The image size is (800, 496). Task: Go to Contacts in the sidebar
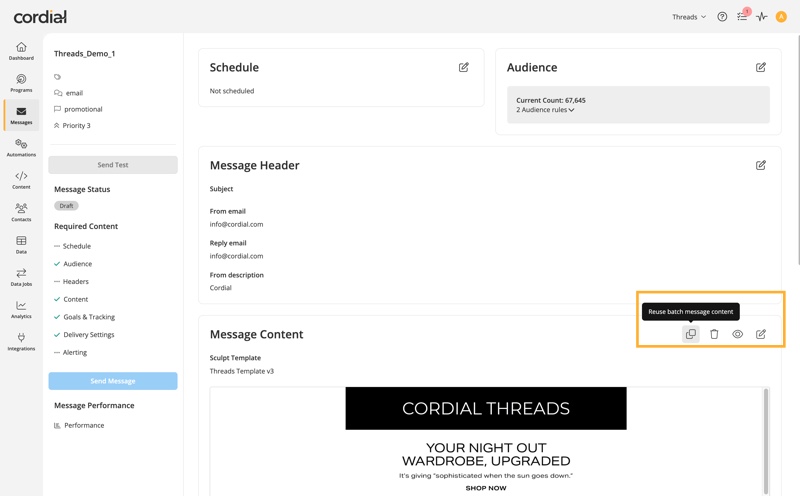click(21, 212)
